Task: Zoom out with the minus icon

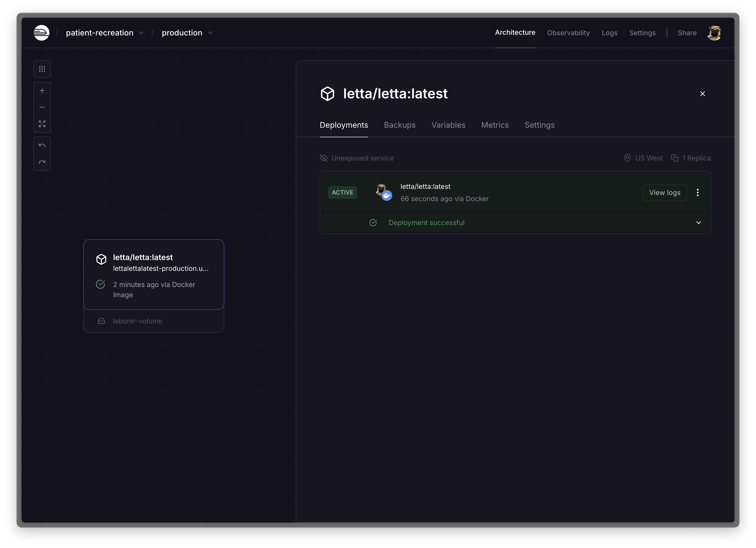Action: point(42,107)
